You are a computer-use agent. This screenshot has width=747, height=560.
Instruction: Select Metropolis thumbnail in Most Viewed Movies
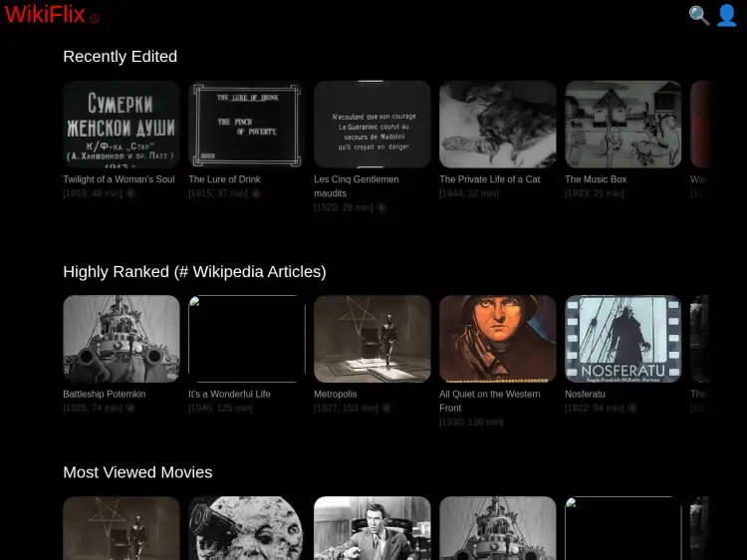pyautogui.click(x=122, y=528)
